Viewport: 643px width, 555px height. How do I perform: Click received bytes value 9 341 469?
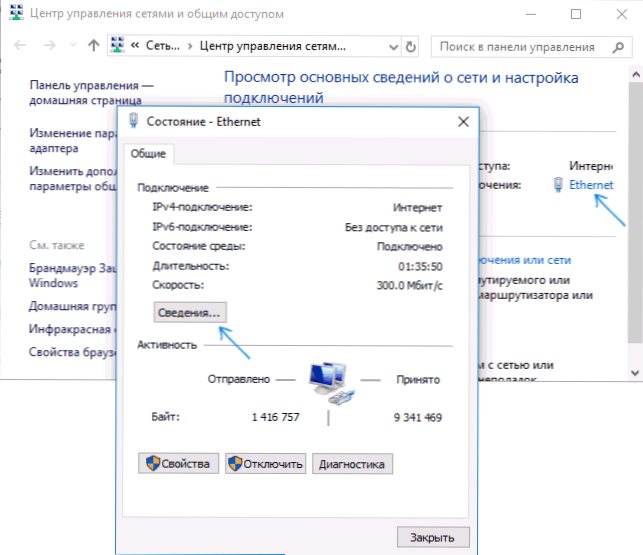click(418, 418)
